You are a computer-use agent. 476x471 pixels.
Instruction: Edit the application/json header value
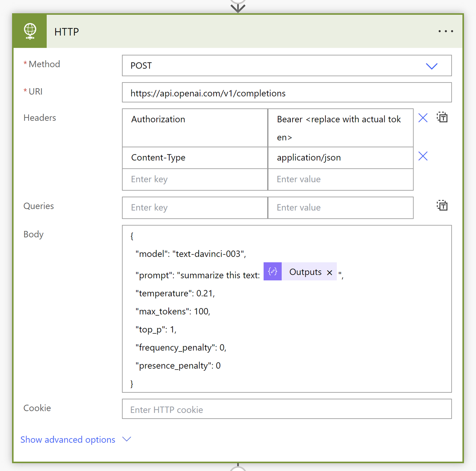click(x=341, y=158)
